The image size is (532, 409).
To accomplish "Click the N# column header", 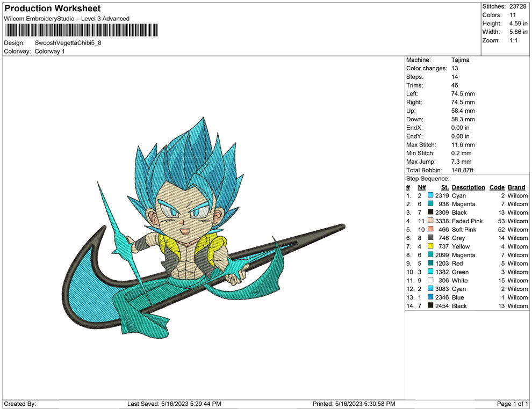I will click(422, 187).
